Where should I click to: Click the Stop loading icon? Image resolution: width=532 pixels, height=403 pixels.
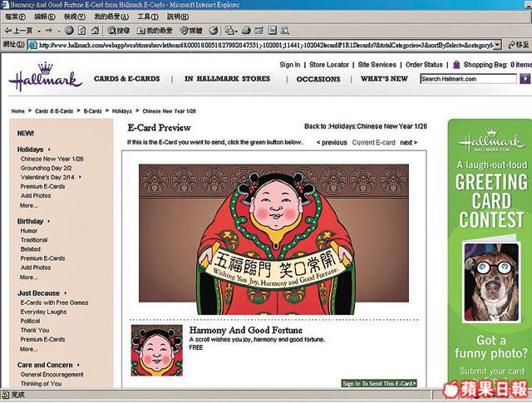coord(69,31)
